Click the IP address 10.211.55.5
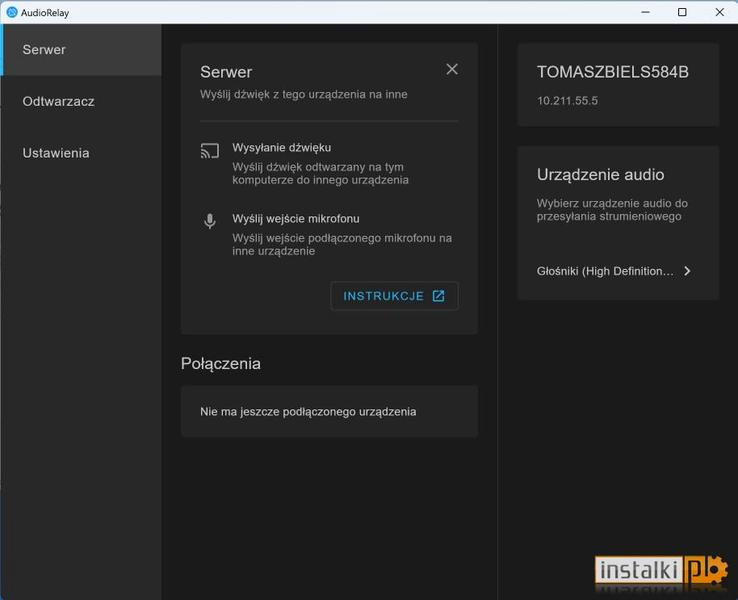 click(567, 101)
